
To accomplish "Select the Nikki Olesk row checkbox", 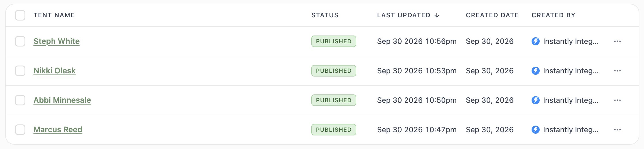I will coord(20,71).
